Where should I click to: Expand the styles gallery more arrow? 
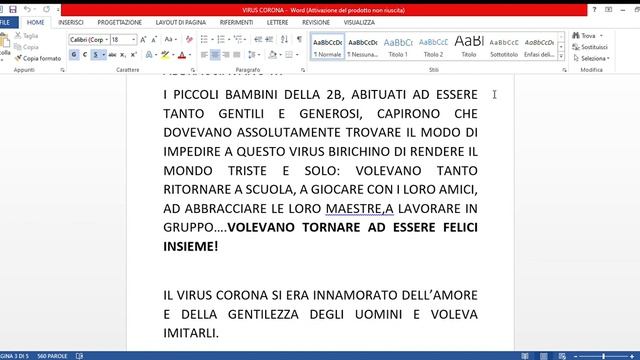click(x=561, y=56)
